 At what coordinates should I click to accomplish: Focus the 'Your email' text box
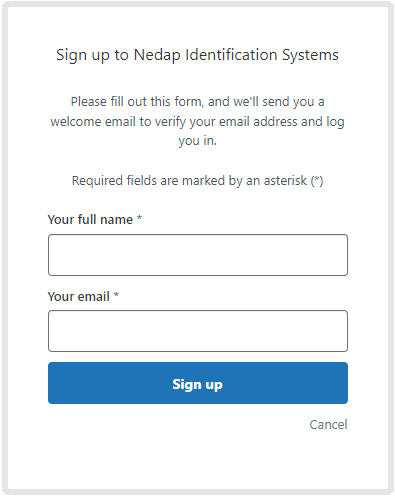click(198, 331)
